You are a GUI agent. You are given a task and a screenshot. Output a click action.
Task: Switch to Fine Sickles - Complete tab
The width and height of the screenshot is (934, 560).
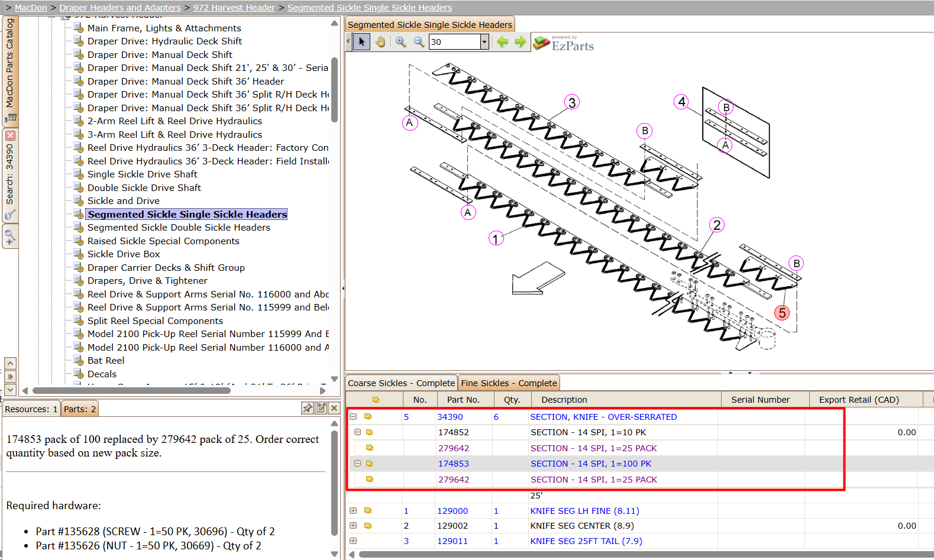click(509, 383)
